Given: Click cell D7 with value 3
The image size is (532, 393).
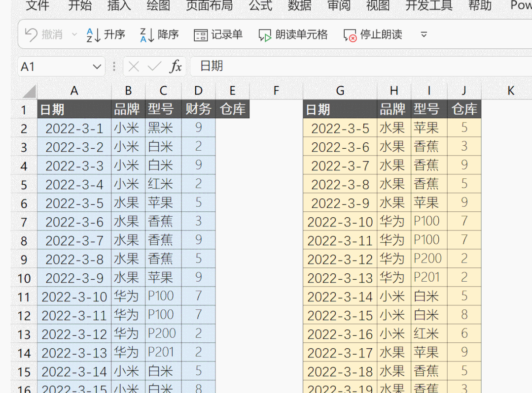Looking at the screenshot, I should (x=199, y=222).
